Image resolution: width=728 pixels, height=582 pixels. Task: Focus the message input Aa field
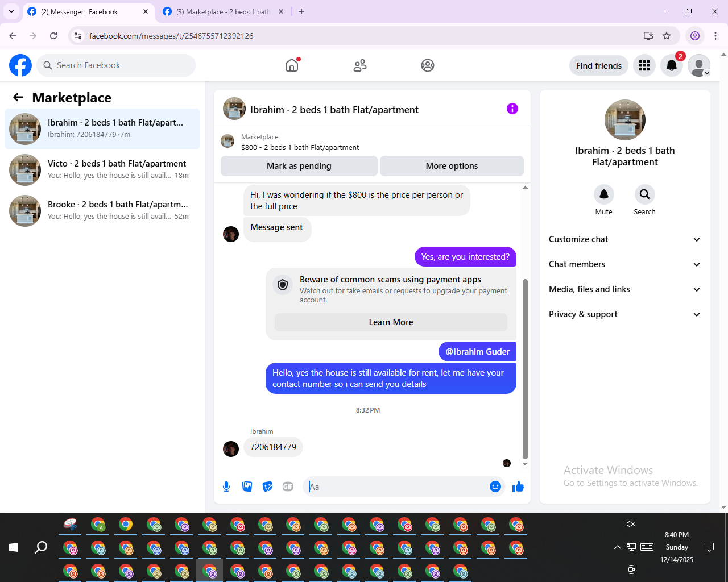(396, 487)
